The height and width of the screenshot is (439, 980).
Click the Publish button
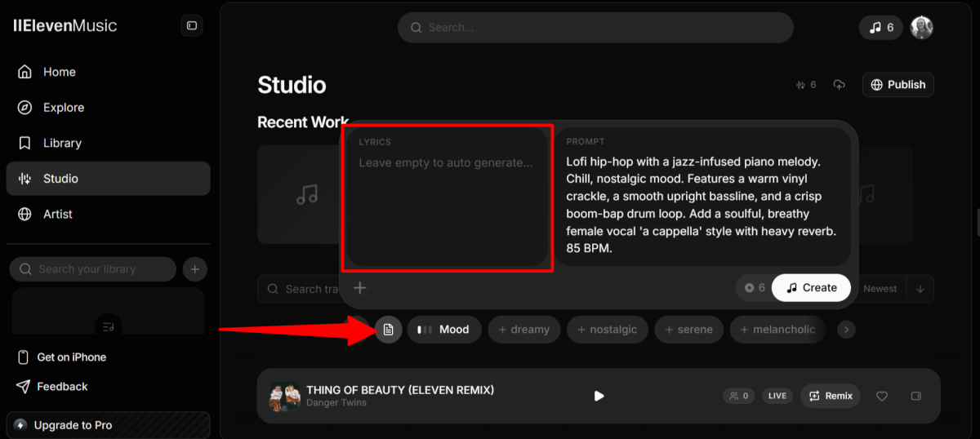(x=898, y=85)
